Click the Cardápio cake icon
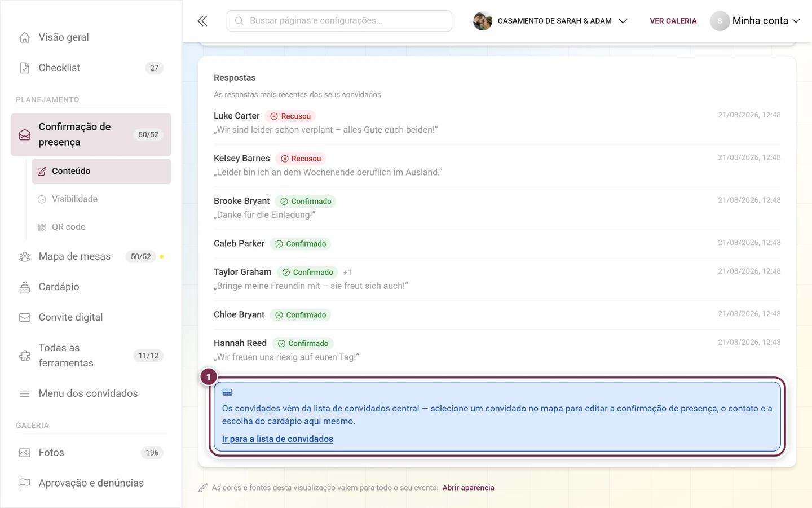 click(x=25, y=287)
